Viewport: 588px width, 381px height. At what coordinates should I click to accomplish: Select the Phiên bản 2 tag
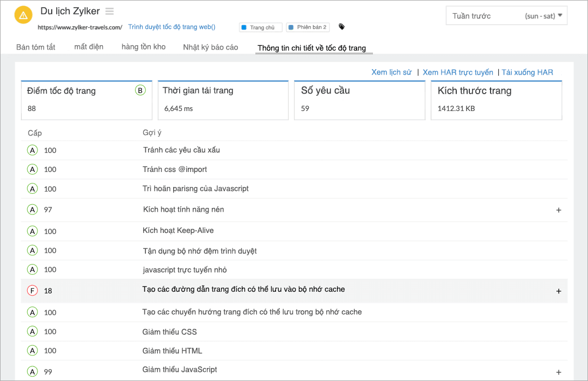point(307,27)
